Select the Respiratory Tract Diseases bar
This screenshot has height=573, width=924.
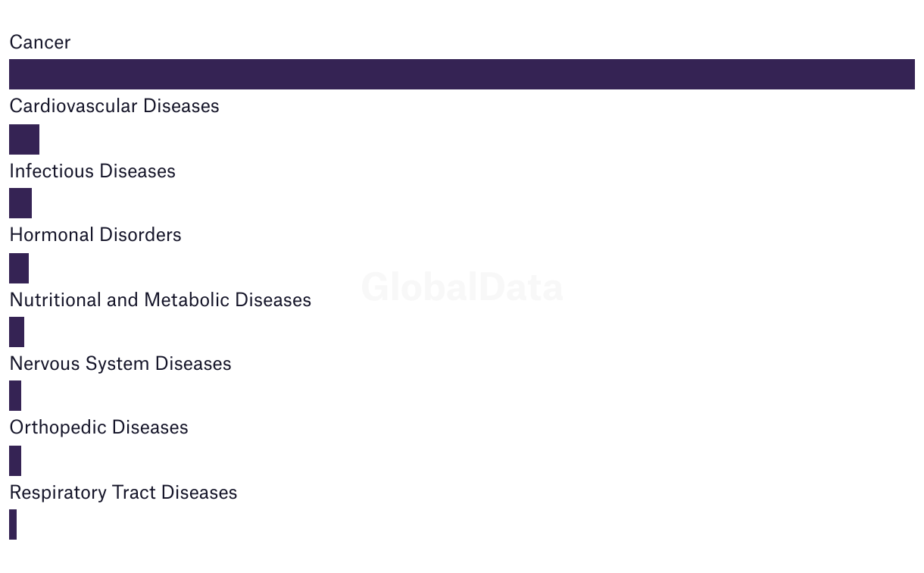13,524
